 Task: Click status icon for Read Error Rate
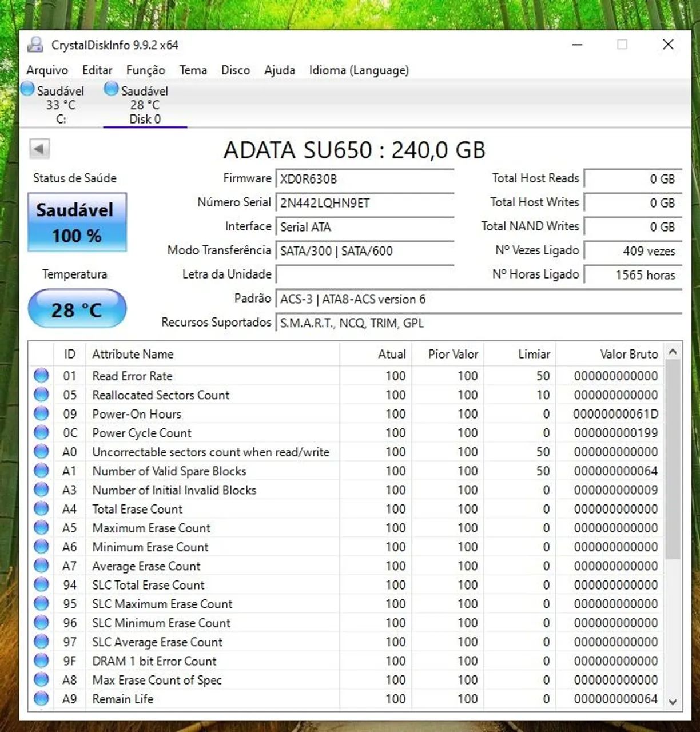click(41, 376)
